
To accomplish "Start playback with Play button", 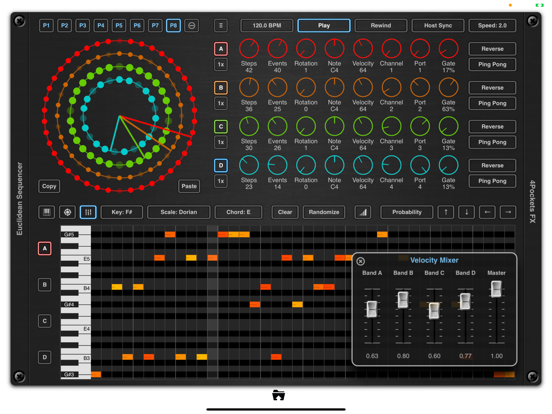I will (x=324, y=25).
